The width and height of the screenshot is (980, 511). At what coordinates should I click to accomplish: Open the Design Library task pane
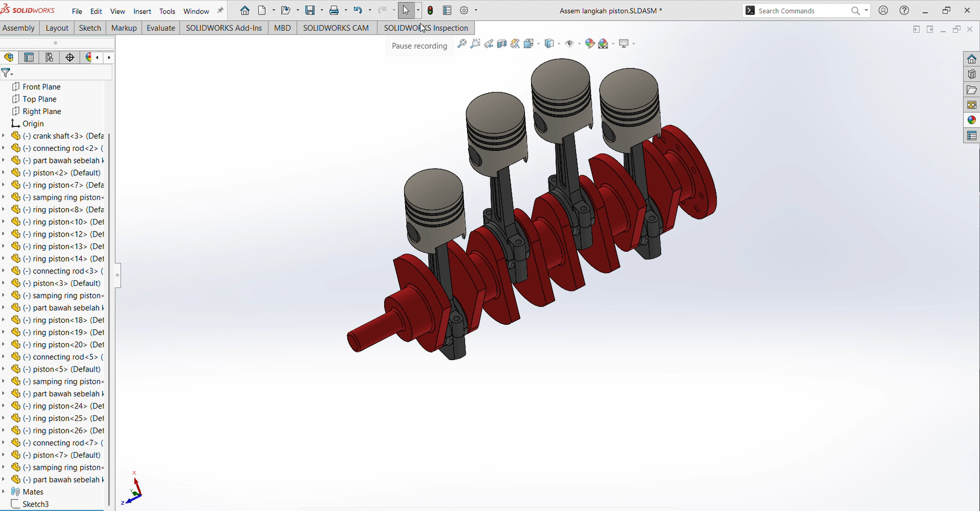tap(972, 74)
